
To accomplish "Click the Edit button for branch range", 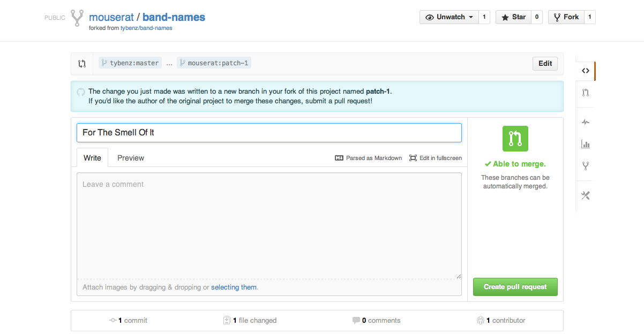I will 545,63.
